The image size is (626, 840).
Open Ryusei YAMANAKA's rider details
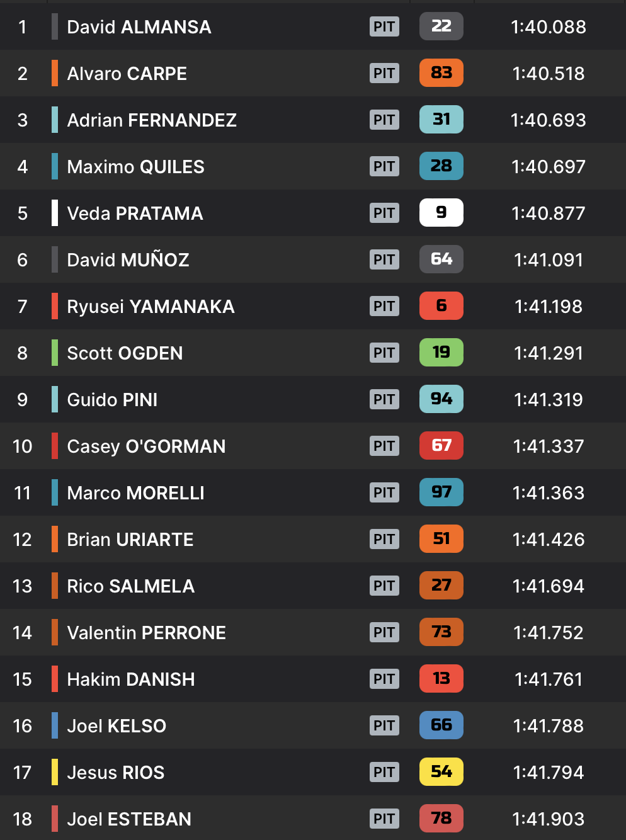151,307
